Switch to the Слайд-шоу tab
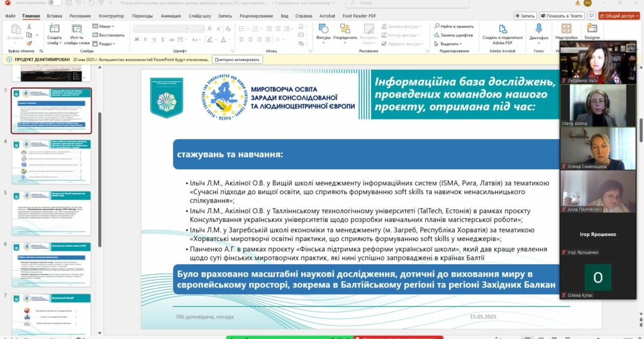This screenshot has height=339, width=644. point(199,16)
